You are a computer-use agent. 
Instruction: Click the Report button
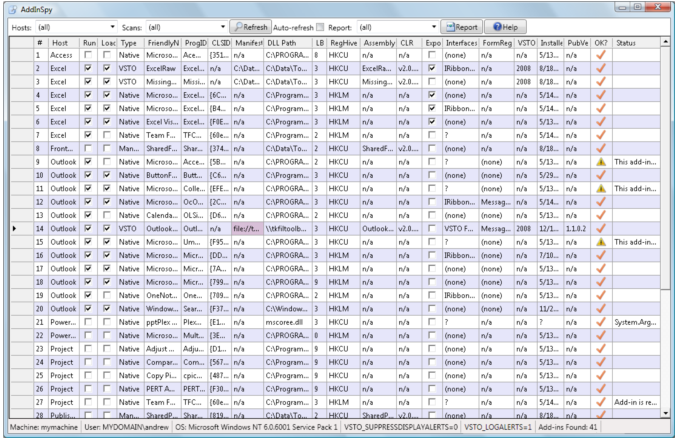[461, 27]
